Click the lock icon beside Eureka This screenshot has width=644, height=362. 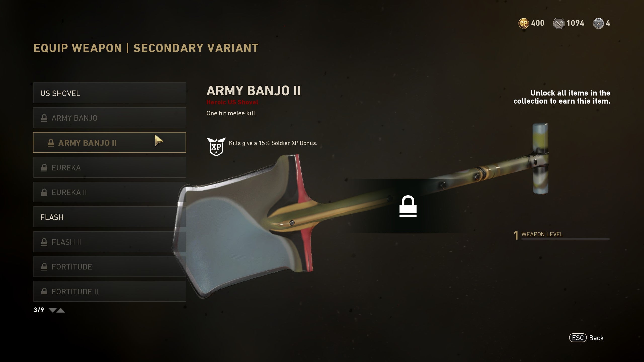(x=44, y=168)
